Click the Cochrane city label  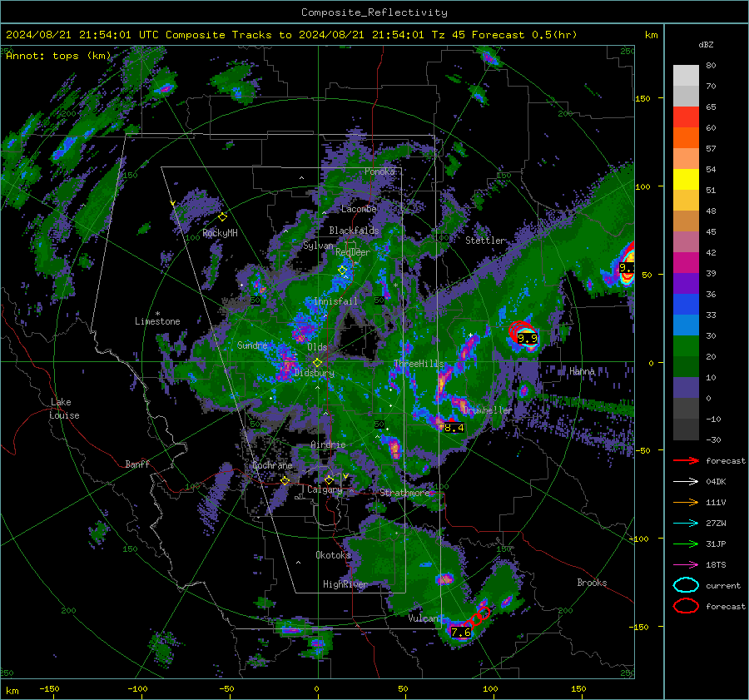click(x=272, y=465)
